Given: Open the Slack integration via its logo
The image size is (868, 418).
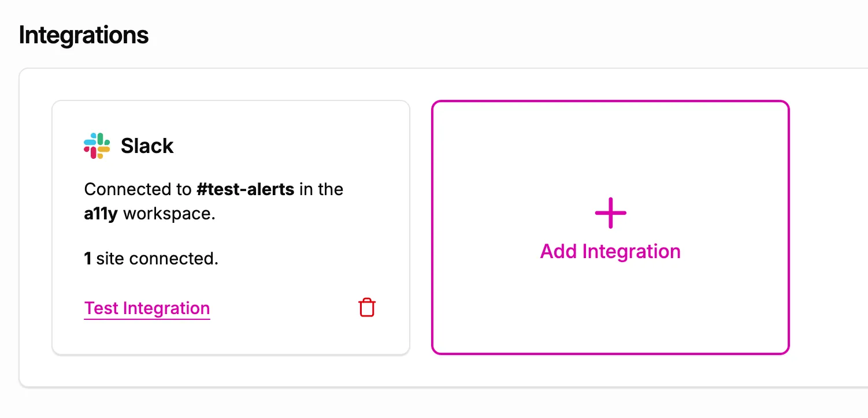Looking at the screenshot, I should coord(97,145).
